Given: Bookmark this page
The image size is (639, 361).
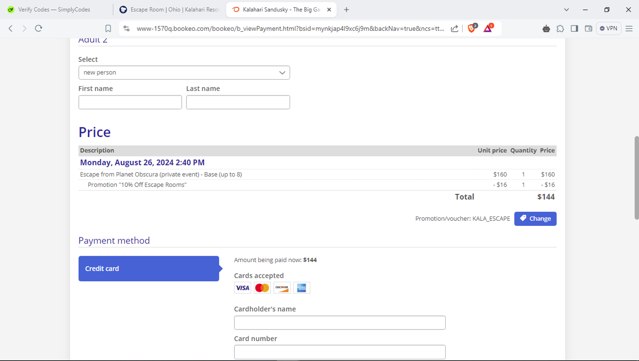Looking at the screenshot, I should click(x=108, y=29).
